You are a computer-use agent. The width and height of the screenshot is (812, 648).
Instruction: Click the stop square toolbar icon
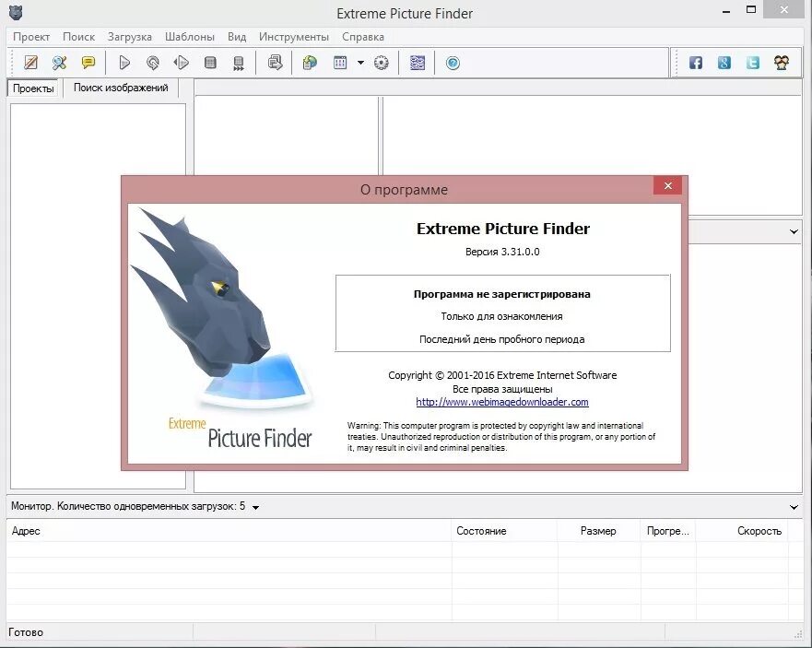[x=210, y=64]
